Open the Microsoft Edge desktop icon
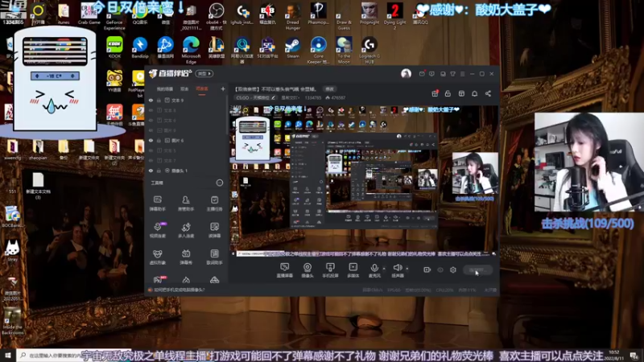The height and width of the screenshot is (362, 644). click(x=191, y=50)
